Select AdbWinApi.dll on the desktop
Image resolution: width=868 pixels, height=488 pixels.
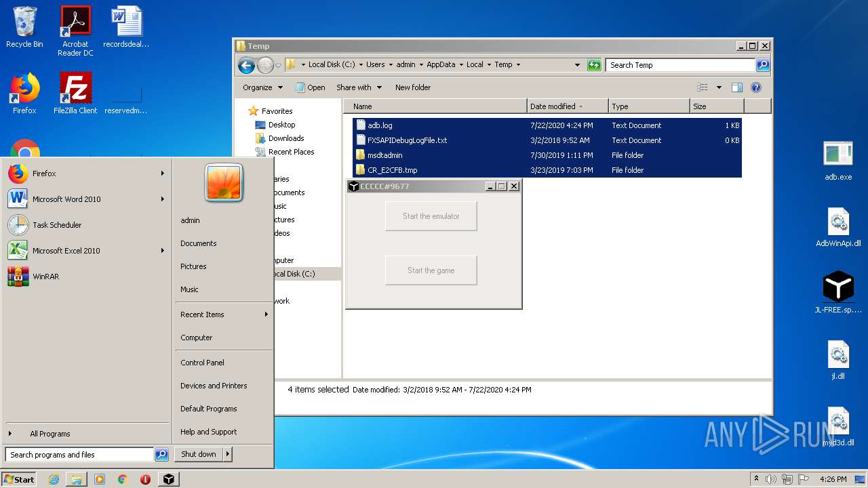coord(838,227)
